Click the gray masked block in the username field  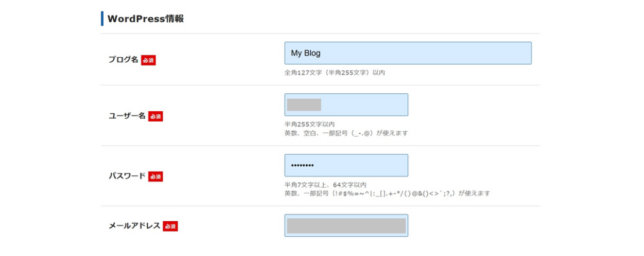(304, 104)
